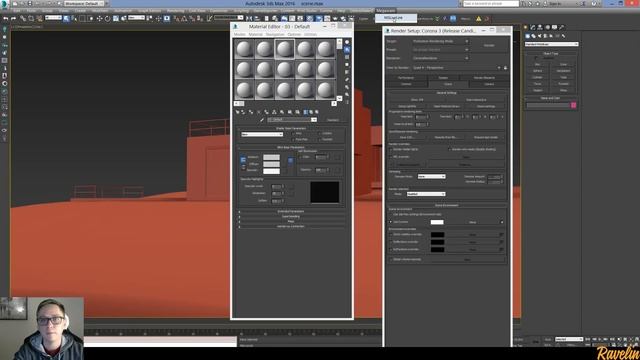Open shader type dropdown showing Blinn
Viewport: 640px width, 360px height.
pyautogui.click(x=262, y=134)
